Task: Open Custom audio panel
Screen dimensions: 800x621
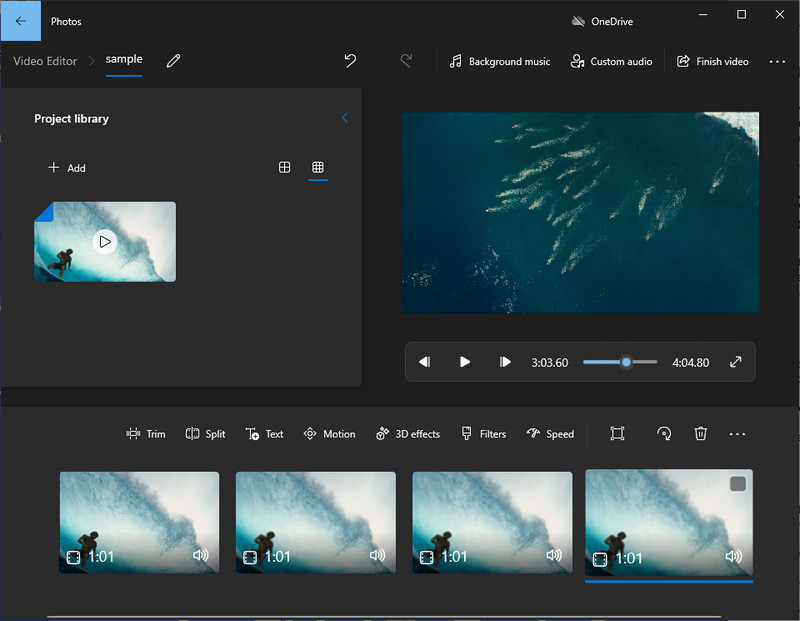Action: [611, 62]
